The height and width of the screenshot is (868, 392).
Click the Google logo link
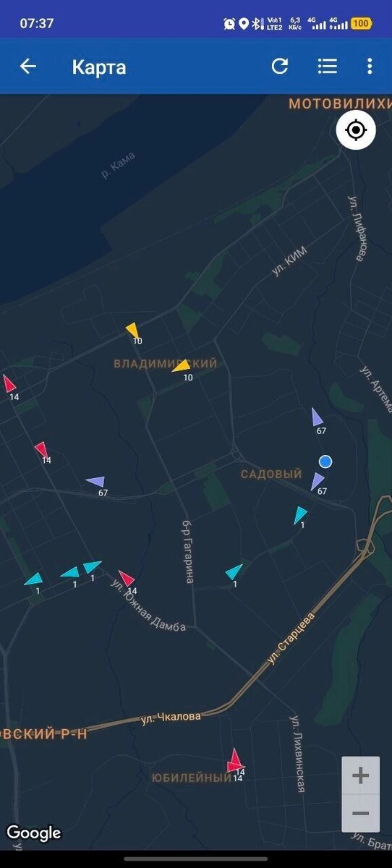click(x=34, y=833)
